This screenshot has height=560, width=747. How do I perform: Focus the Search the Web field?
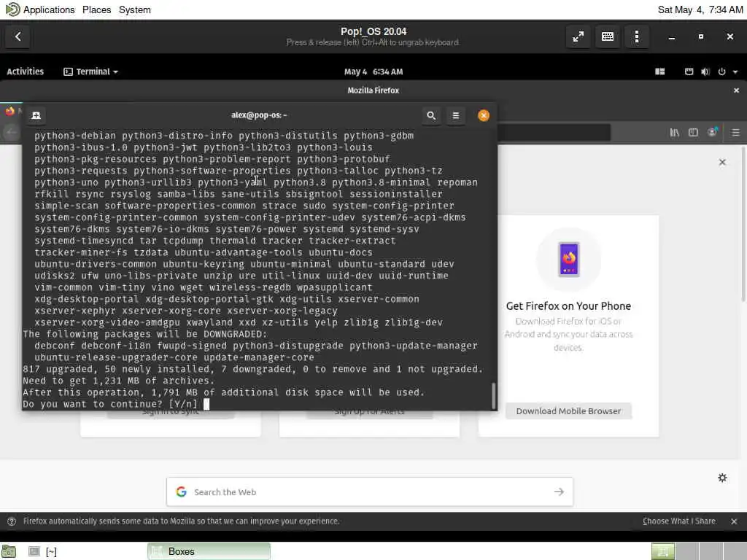pyautogui.click(x=370, y=492)
